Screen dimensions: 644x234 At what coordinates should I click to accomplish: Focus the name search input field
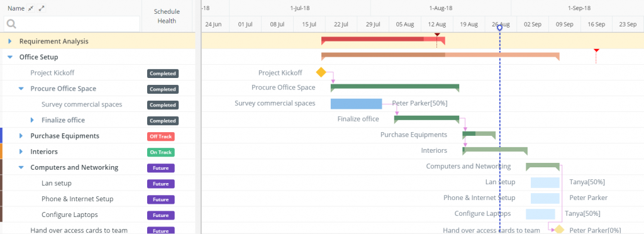point(72,25)
